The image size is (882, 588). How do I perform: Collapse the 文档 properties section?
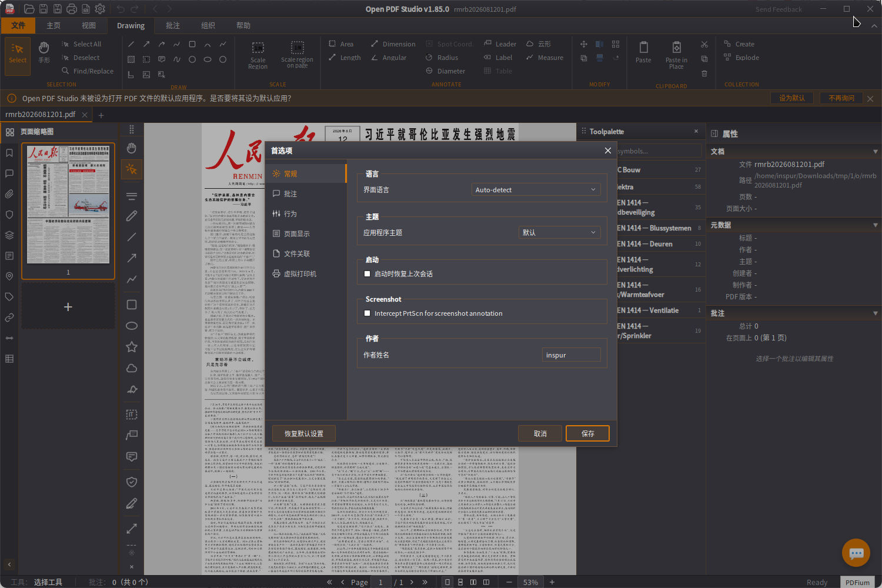[876, 152]
